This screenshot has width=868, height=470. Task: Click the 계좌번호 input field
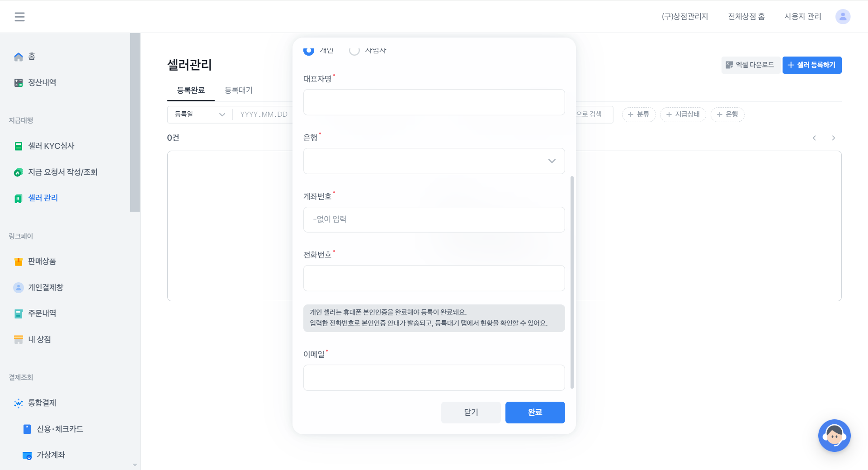[x=434, y=219]
